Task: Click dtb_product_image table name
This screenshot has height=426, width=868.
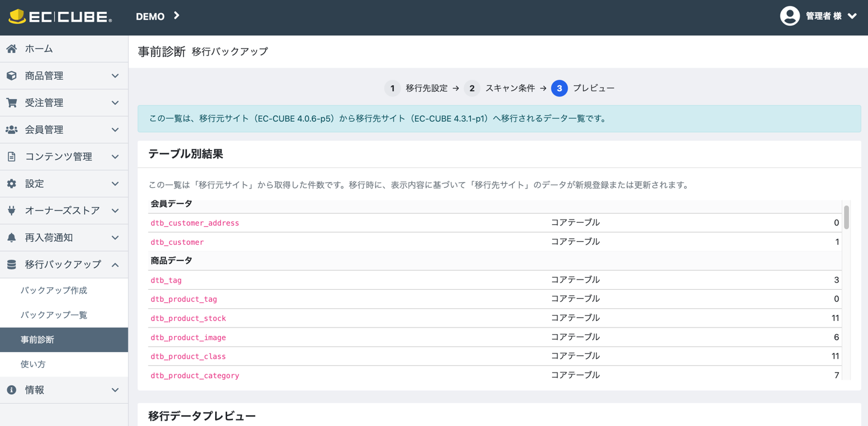Action: point(188,338)
